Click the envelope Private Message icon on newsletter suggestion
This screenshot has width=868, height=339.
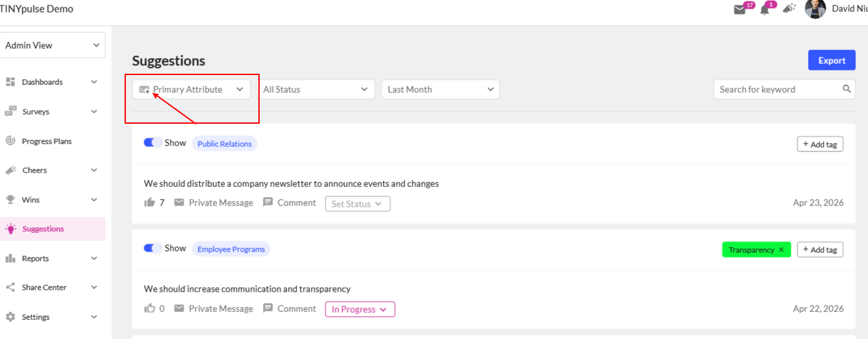point(179,203)
